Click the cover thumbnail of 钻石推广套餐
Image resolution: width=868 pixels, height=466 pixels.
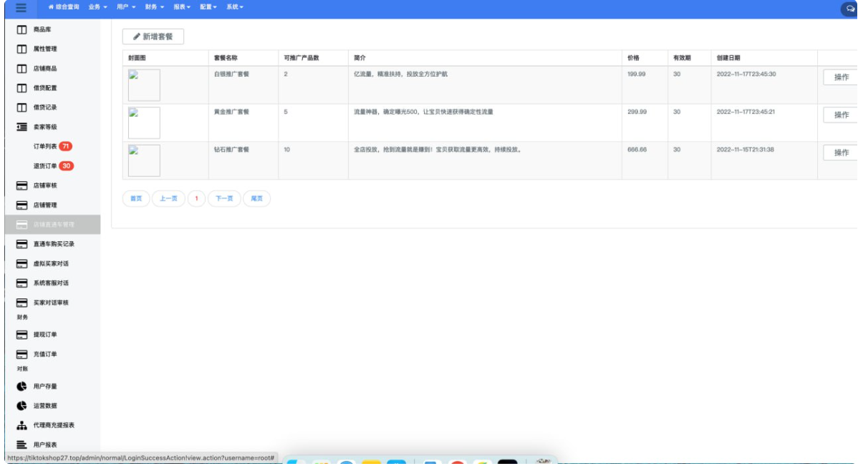coord(144,160)
